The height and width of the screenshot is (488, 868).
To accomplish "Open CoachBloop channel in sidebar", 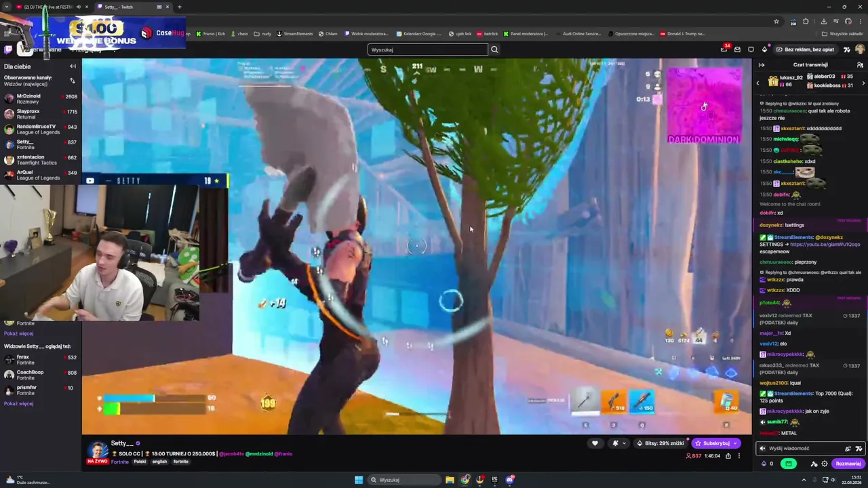I will [41, 375].
